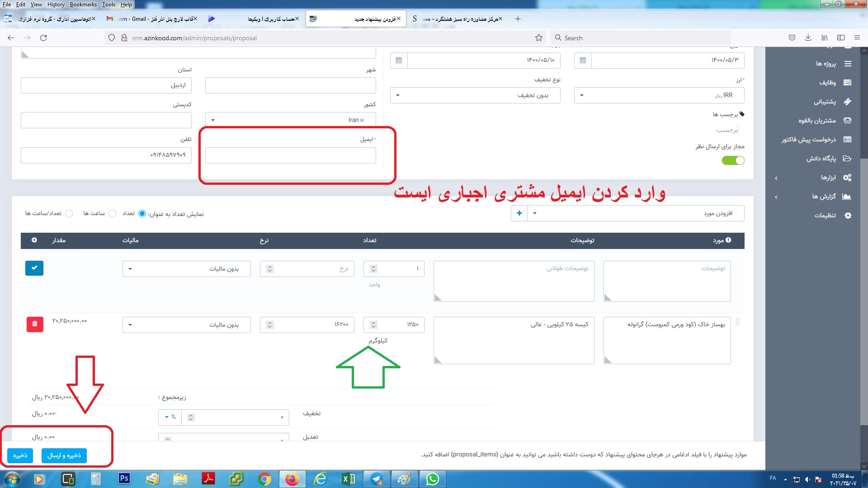Open Firefox application hamburger menu
The image size is (868, 488).
(857, 38)
